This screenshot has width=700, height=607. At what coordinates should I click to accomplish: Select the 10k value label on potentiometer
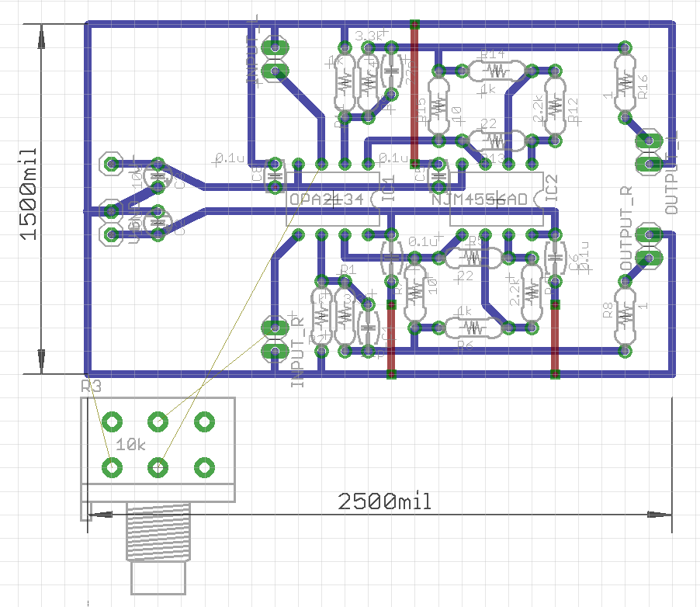coord(130,445)
